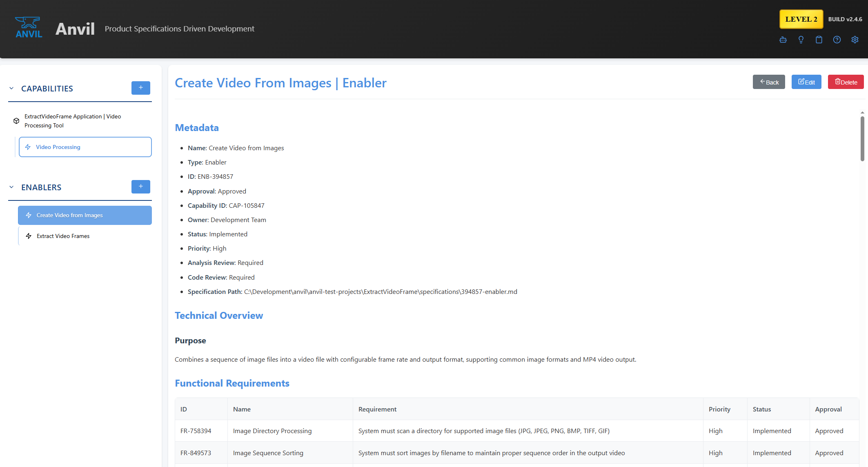
Task: Select Create Video from Images enabler
Action: (x=85, y=215)
